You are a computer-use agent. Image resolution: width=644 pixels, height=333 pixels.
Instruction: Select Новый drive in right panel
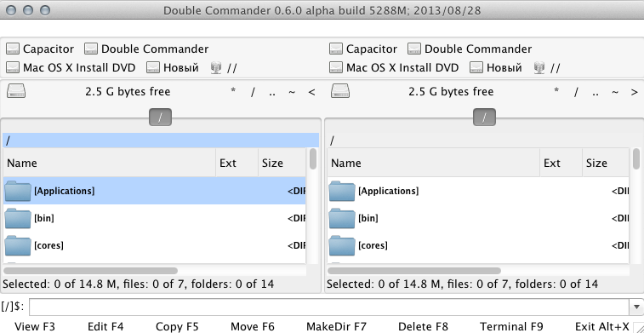pyautogui.click(x=496, y=67)
